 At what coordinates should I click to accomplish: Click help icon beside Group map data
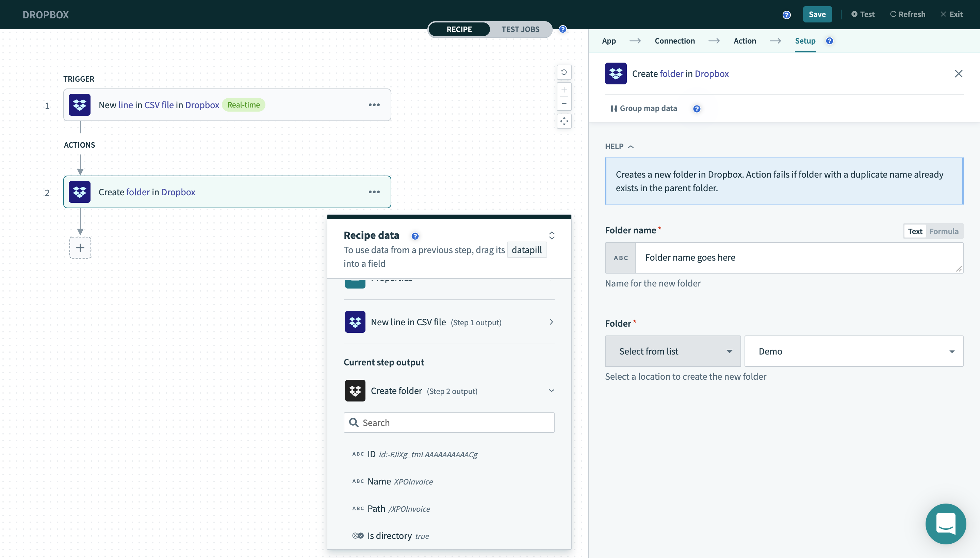(x=697, y=109)
